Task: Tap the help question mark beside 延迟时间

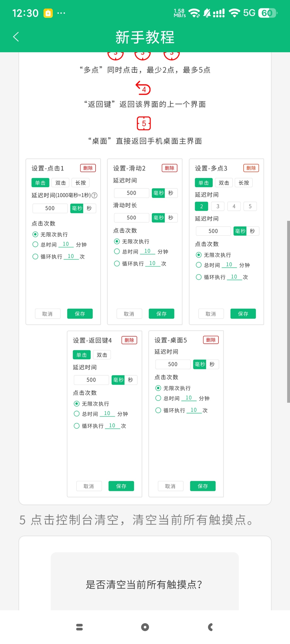Action: click(x=95, y=195)
